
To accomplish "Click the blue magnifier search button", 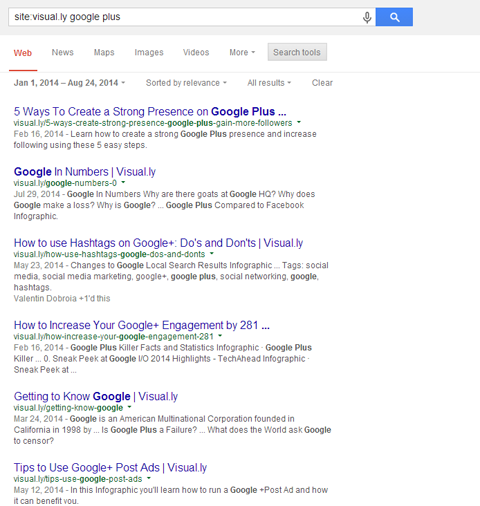I will pyautogui.click(x=394, y=17).
